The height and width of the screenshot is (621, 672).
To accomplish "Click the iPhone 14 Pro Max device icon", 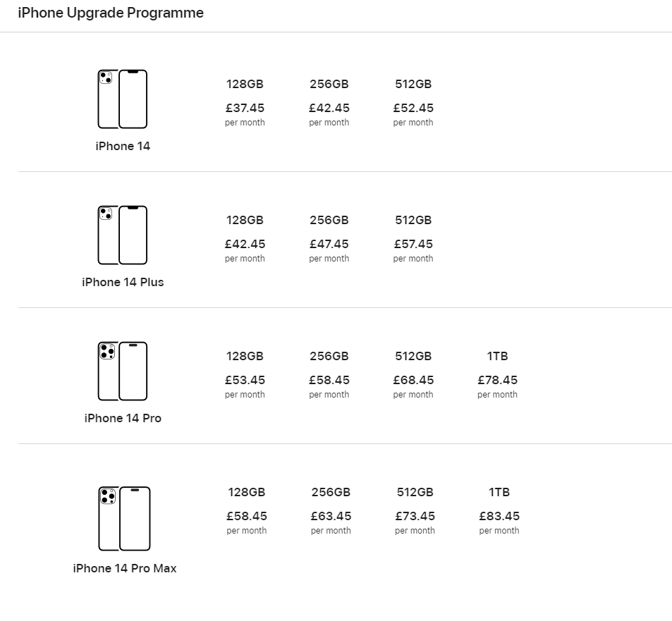I will coord(124,519).
